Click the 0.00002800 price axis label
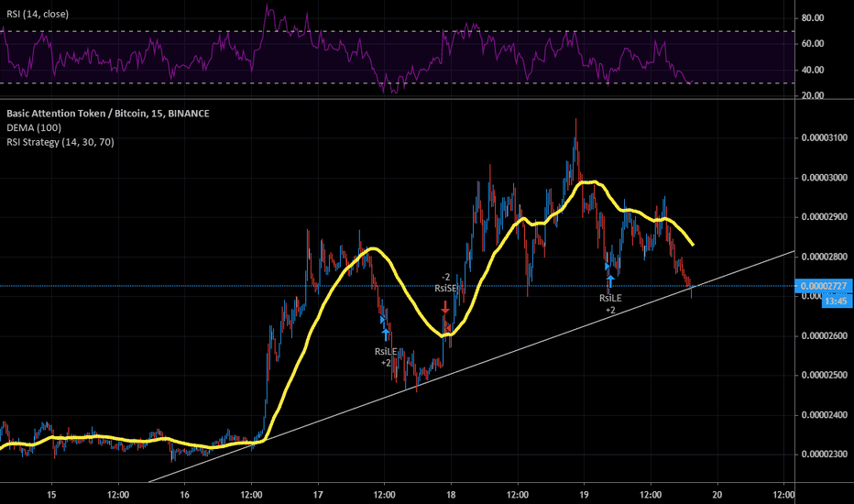The width and height of the screenshot is (854, 504). pyautogui.click(x=824, y=257)
